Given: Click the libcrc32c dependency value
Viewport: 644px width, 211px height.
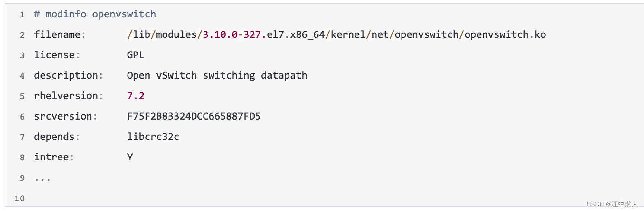Looking at the screenshot, I should [x=153, y=137].
